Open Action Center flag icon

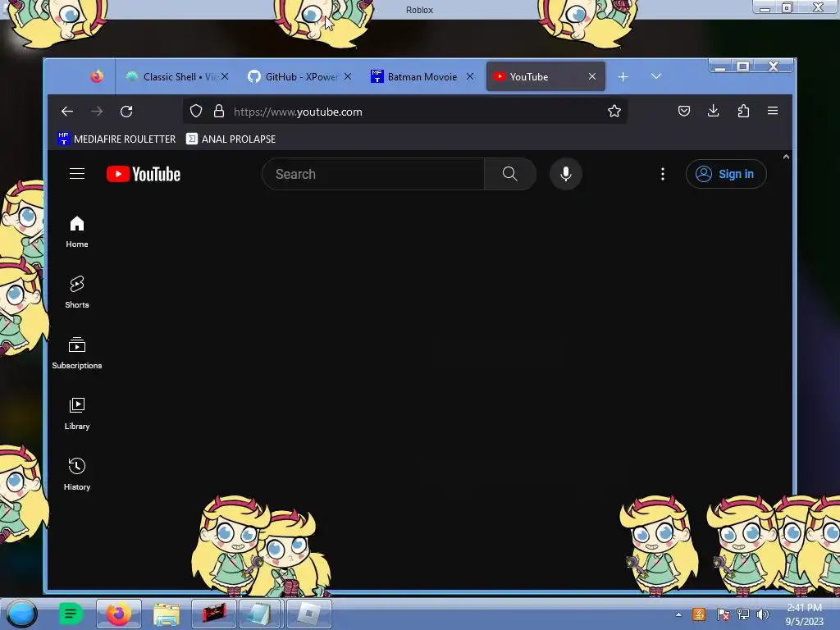pos(724,614)
